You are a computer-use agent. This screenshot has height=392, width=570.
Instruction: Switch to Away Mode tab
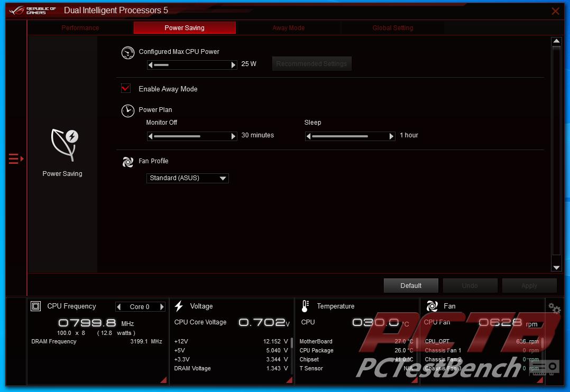click(x=288, y=27)
